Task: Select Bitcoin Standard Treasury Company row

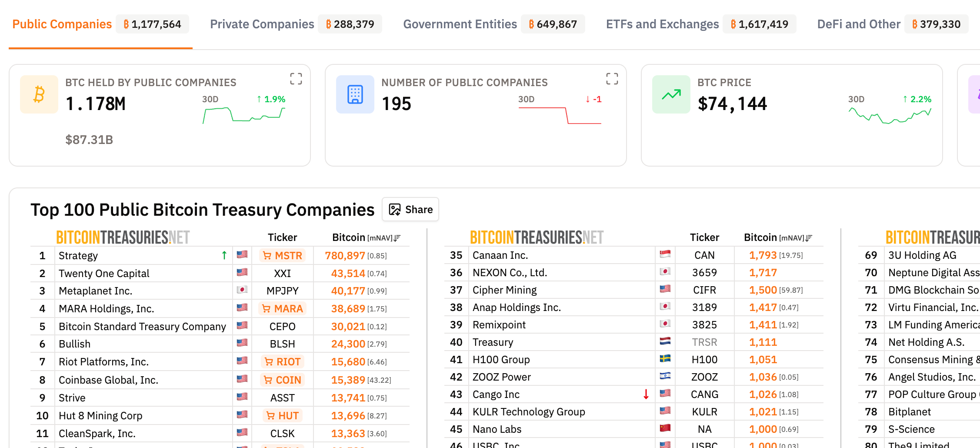Action: pos(220,327)
